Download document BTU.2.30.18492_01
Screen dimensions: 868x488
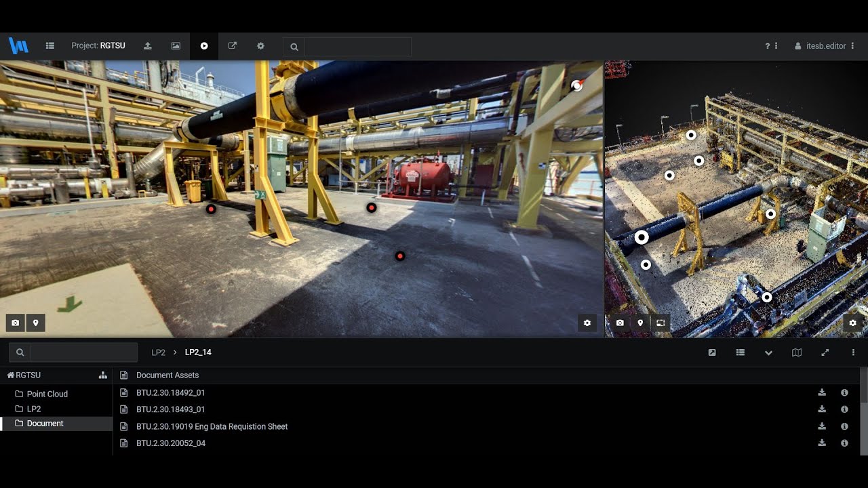[822, 392]
